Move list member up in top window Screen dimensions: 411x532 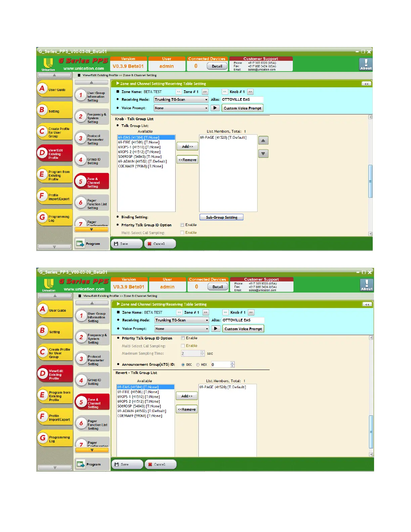click(263, 140)
